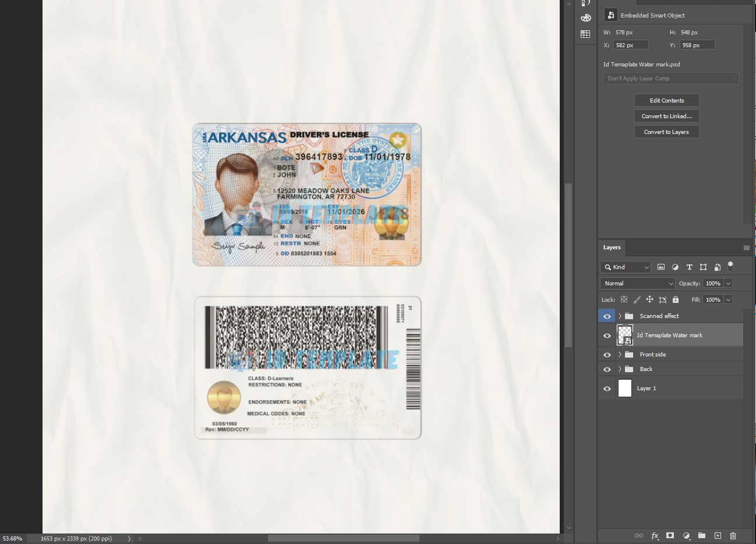Expand the Back group
The height and width of the screenshot is (544, 756).
pos(620,369)
